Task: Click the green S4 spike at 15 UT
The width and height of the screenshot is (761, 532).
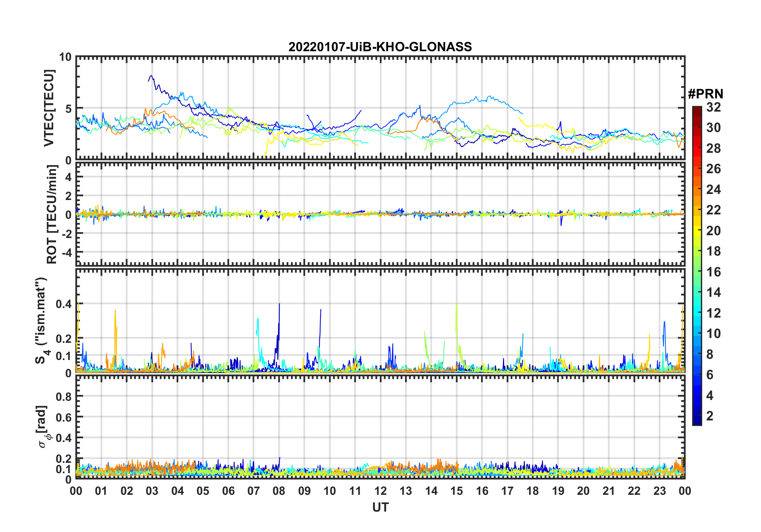Action: click(x=457, y=320)
